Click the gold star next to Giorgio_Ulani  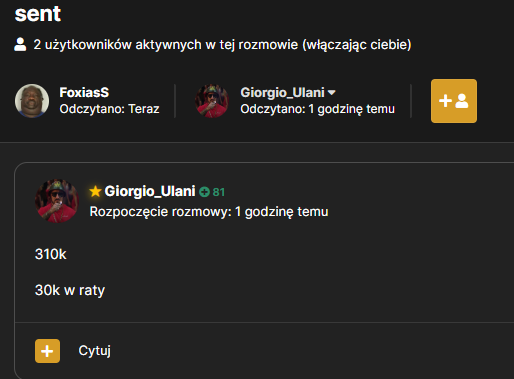pos(95,191)
